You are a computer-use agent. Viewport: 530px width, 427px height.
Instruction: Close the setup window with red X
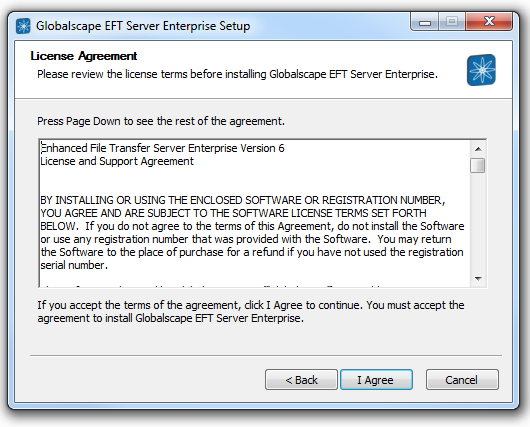point(489,22)
